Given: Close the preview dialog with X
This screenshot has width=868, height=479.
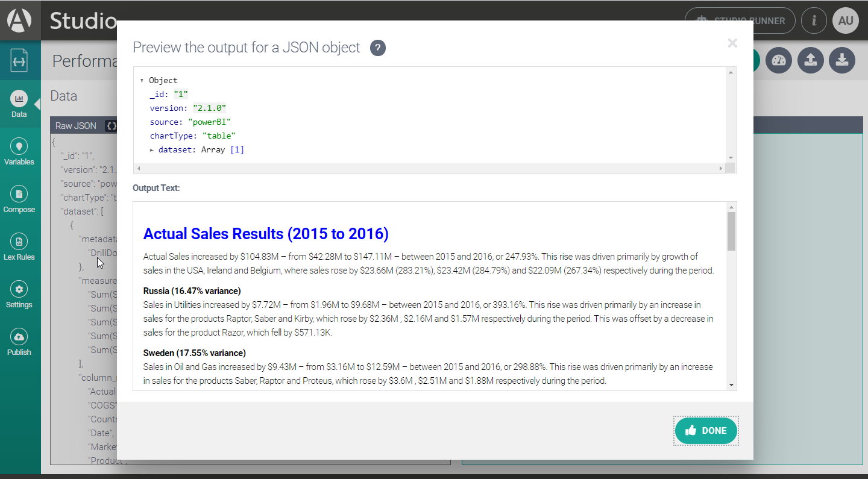Looking at the screenshot, I should point(732,43).
